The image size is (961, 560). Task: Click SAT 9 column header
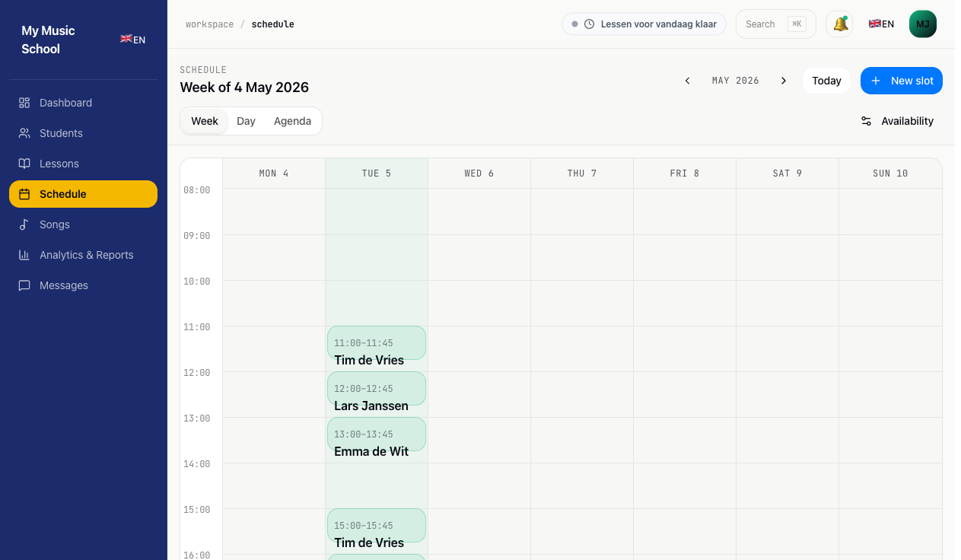(788, 173)
